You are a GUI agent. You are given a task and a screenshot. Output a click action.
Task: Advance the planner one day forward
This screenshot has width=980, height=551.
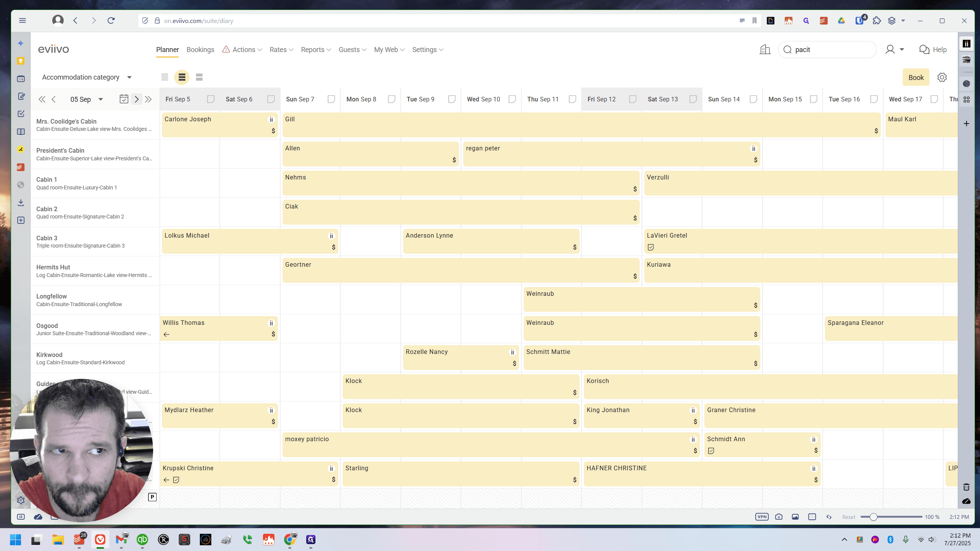137,99
